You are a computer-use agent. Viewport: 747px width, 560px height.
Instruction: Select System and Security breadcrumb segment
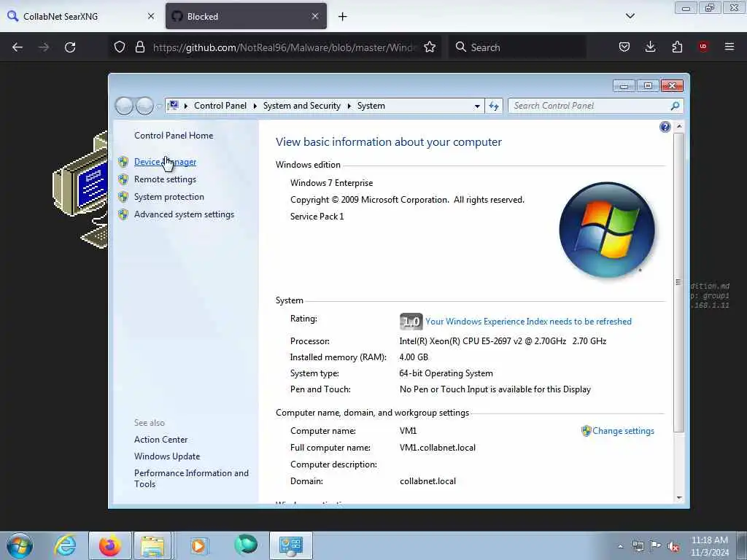[x=301, y=106]
